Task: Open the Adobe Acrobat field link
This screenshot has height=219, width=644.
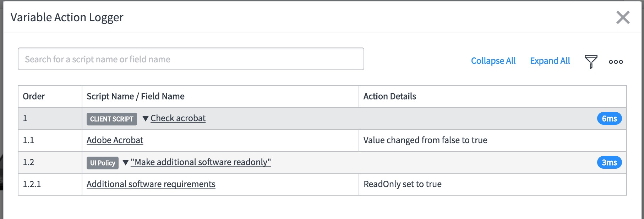Action: 115,140
